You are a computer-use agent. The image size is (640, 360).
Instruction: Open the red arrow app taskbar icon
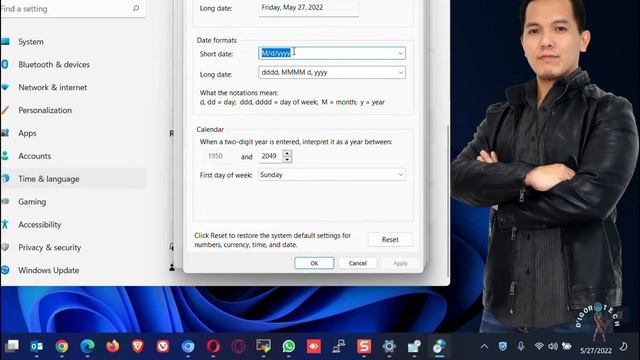314,346
